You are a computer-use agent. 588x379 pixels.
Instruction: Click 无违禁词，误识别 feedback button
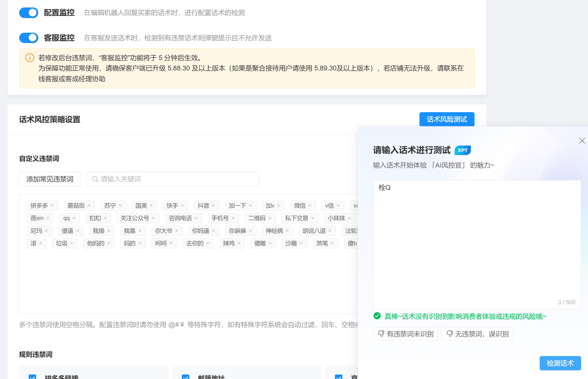[x=477, y=334]
